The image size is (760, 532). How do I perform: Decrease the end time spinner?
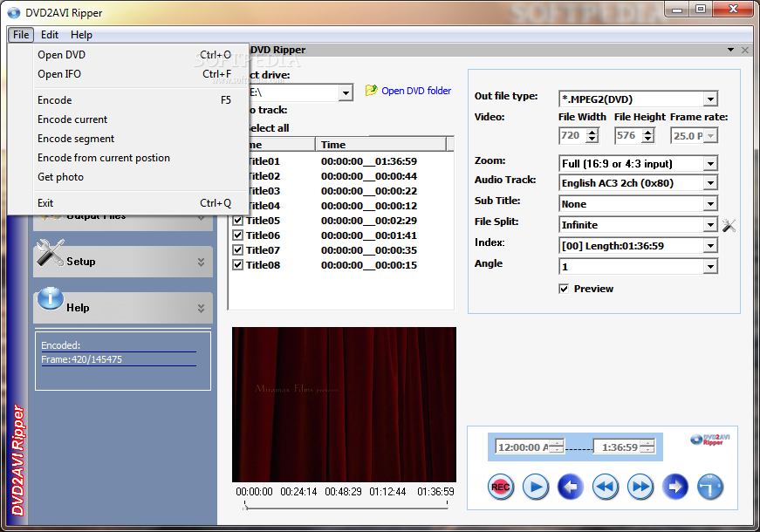click(x=647, y=450)
